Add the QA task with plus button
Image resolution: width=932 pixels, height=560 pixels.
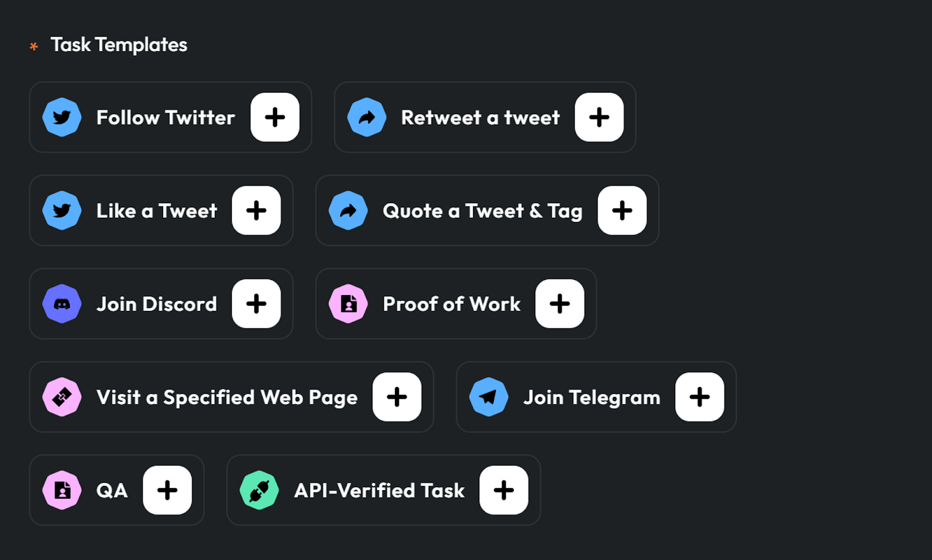(167, 490)
